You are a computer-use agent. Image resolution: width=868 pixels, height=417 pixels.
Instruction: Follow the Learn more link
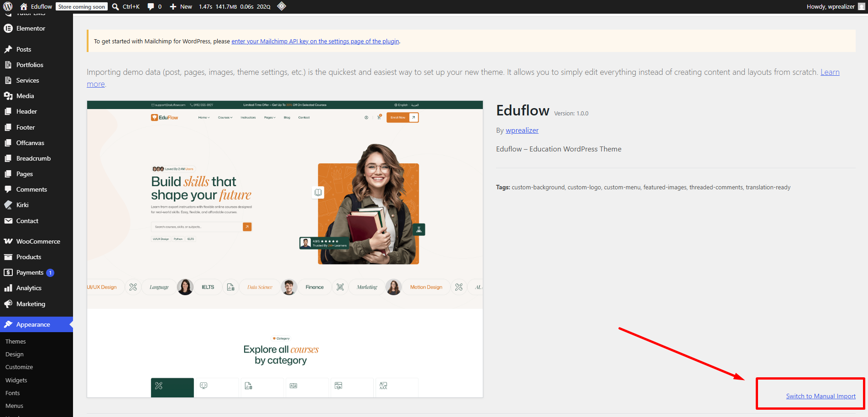(x=830, y=72)
